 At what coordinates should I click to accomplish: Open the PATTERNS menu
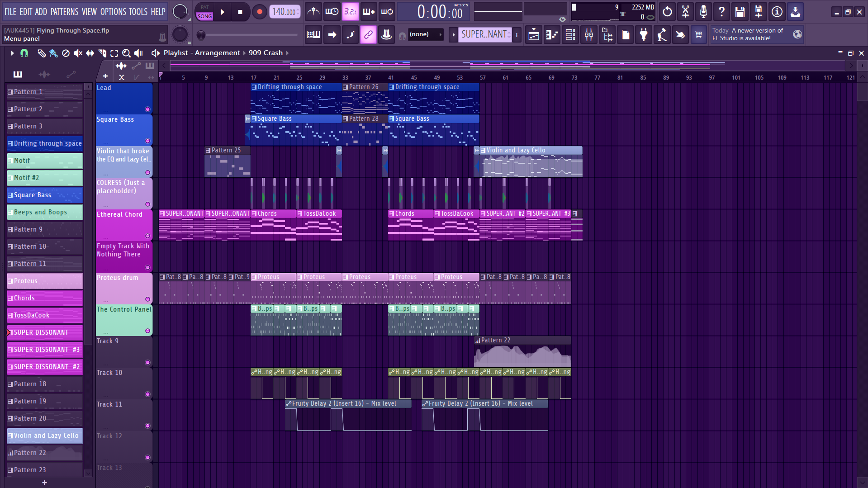pos(65,12)
